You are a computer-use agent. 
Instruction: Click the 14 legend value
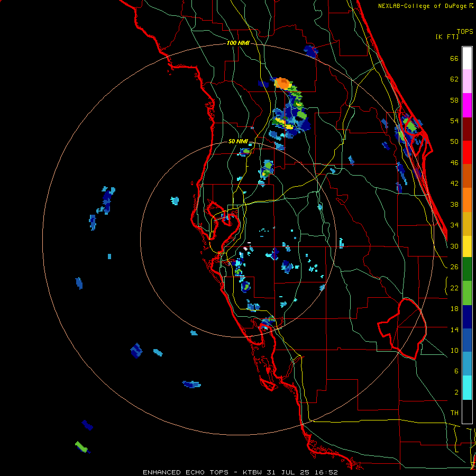[454, 329]
